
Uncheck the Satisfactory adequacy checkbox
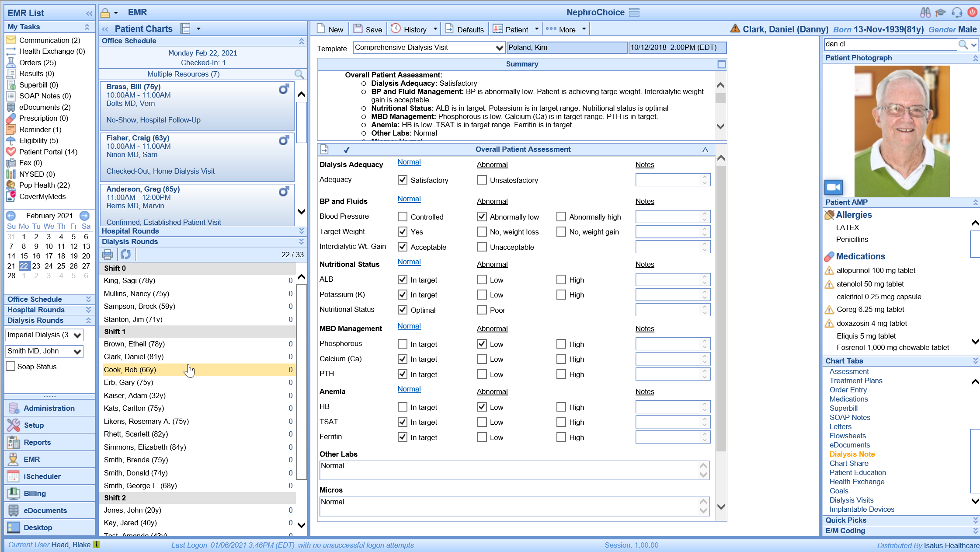[x=403, y=180]
